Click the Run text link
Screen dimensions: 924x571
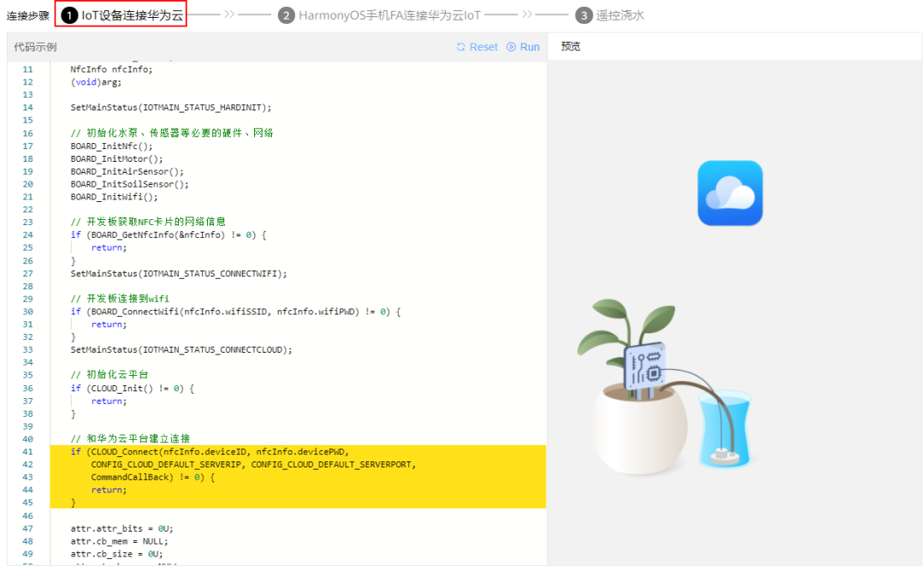[530, 47]
